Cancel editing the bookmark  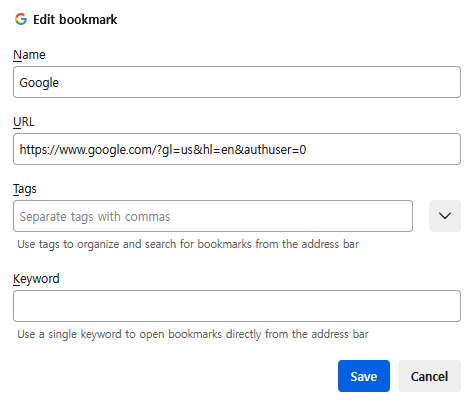coord(429,376)
